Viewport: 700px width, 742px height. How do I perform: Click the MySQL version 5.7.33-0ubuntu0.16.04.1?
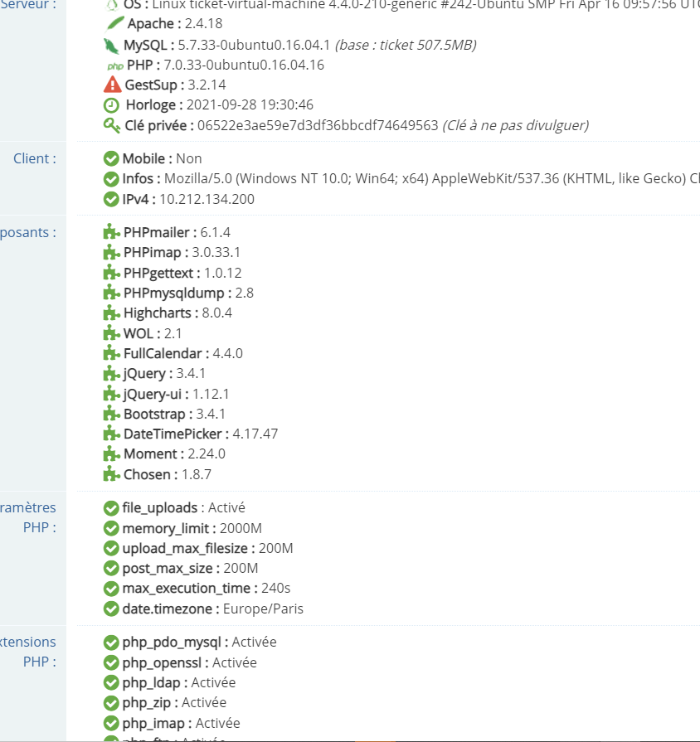click(254, 45)
